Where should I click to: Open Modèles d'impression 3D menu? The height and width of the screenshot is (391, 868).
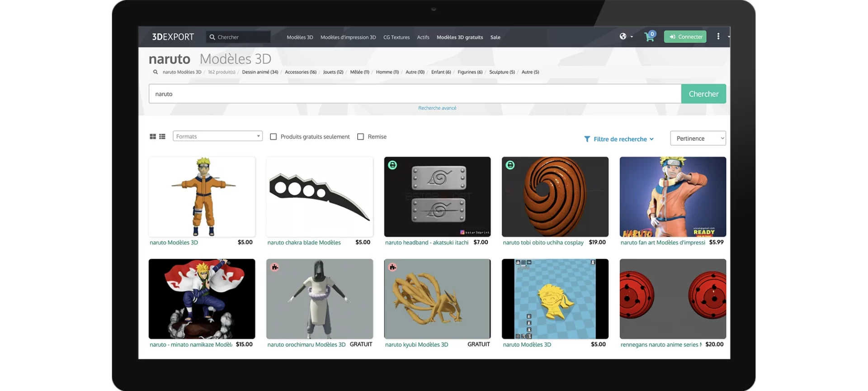point(348,37)
